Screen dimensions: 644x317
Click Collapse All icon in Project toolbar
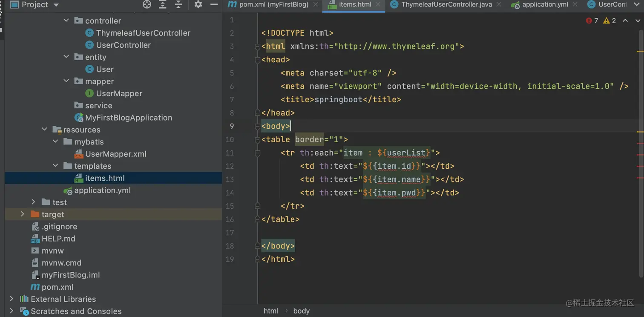[178, 5]
